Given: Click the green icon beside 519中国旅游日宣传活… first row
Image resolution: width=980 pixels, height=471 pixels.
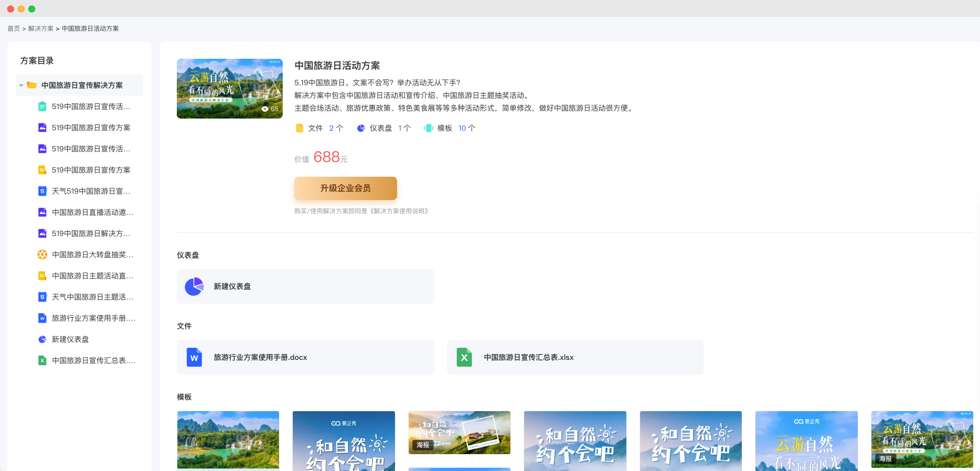Looking at the screenshot, I should [x=42, y=106].
